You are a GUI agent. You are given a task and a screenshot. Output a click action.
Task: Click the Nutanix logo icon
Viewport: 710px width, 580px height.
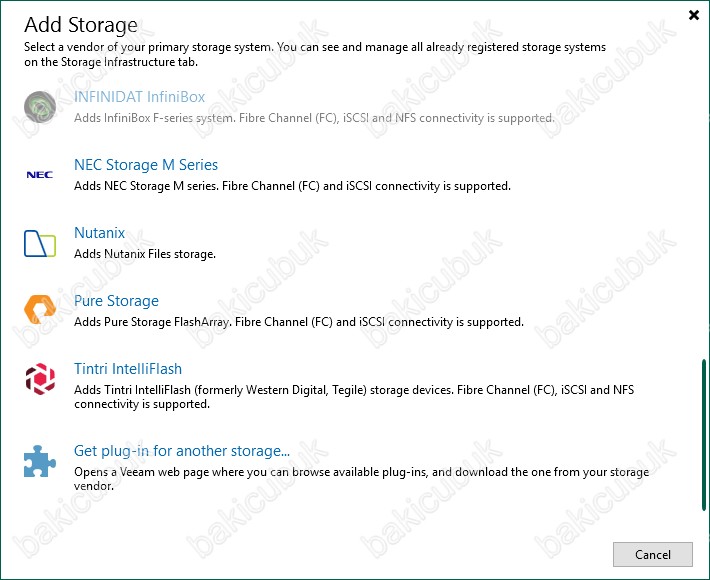40,243
